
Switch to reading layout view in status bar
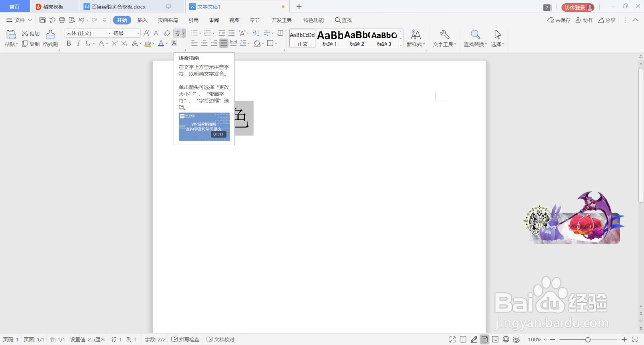pos(463,339)
